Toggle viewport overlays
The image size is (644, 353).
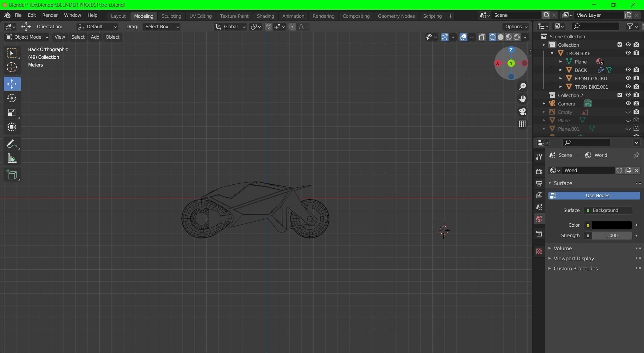pyautogui.click(x=463, y=37)
